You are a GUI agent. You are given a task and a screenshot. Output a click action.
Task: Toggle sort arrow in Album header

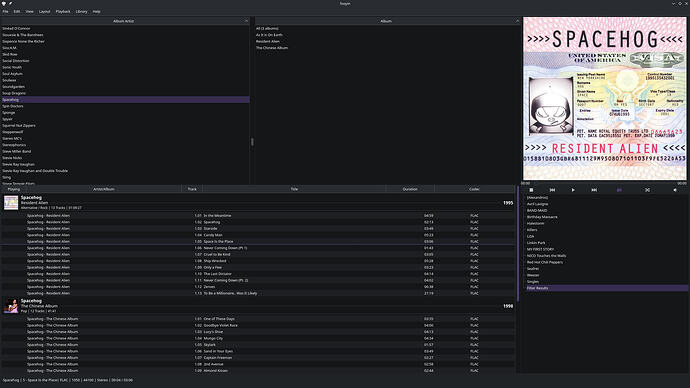coord(518,21)
